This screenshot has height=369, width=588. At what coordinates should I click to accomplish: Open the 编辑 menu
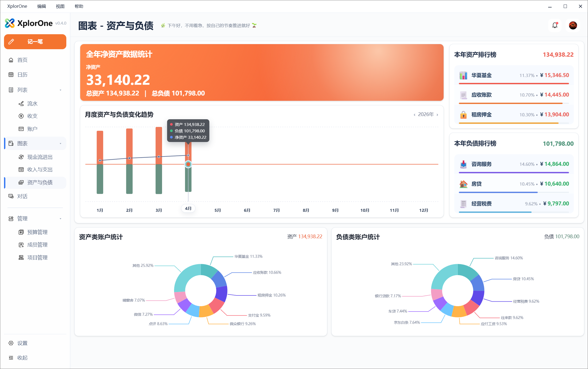coord(41,6)
